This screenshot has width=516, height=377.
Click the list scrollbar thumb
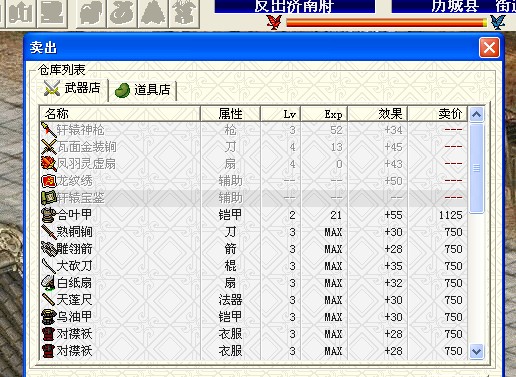[476, 168]
